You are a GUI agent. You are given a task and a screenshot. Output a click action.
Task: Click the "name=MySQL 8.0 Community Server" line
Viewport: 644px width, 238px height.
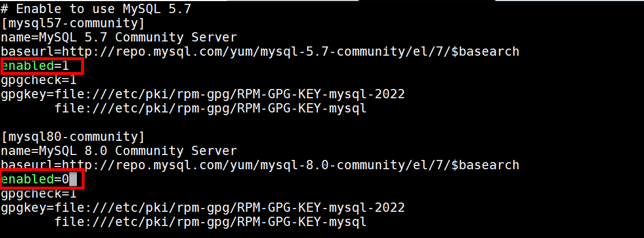click(x=118, y=151)
